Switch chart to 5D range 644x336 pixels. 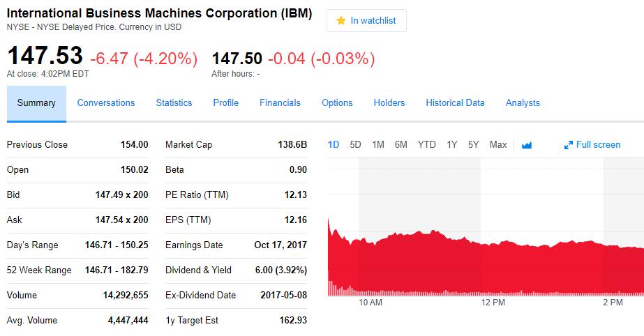[x=355, y=145]
